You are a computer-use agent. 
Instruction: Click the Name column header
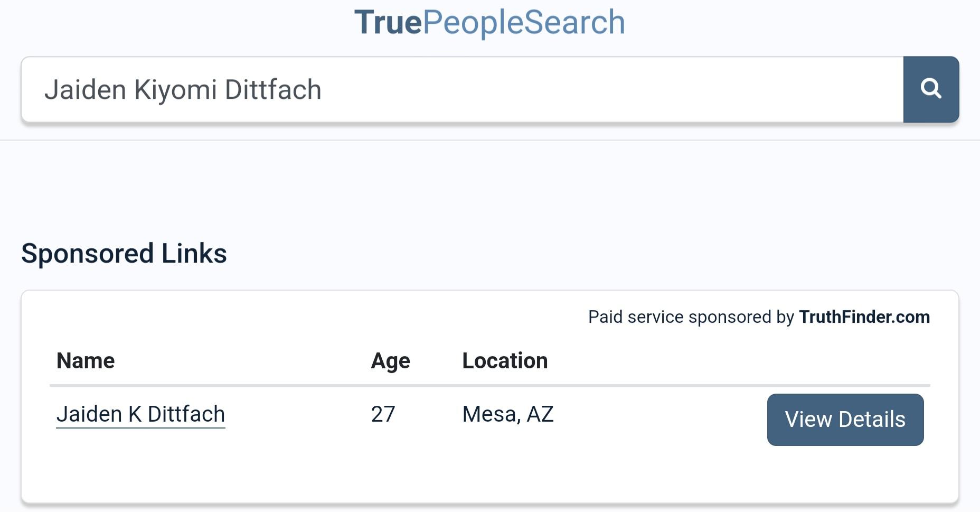(86, 361)
